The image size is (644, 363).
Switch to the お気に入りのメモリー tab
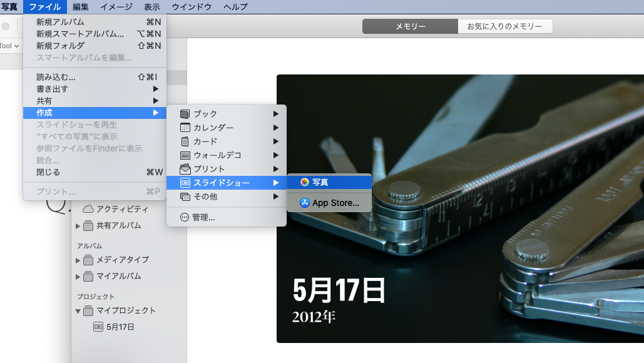click(505, 26)
